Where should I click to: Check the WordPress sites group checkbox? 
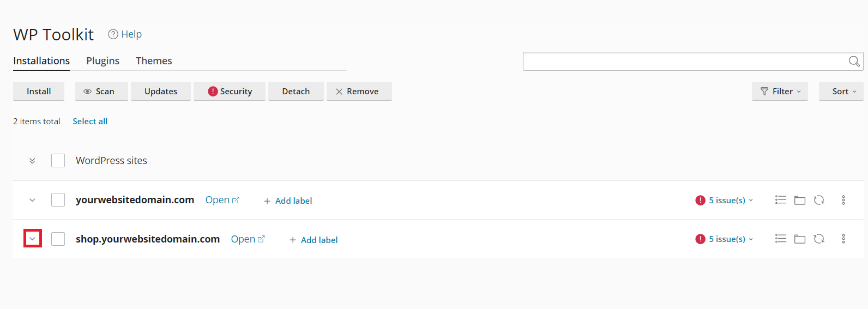tap(58, 161)
